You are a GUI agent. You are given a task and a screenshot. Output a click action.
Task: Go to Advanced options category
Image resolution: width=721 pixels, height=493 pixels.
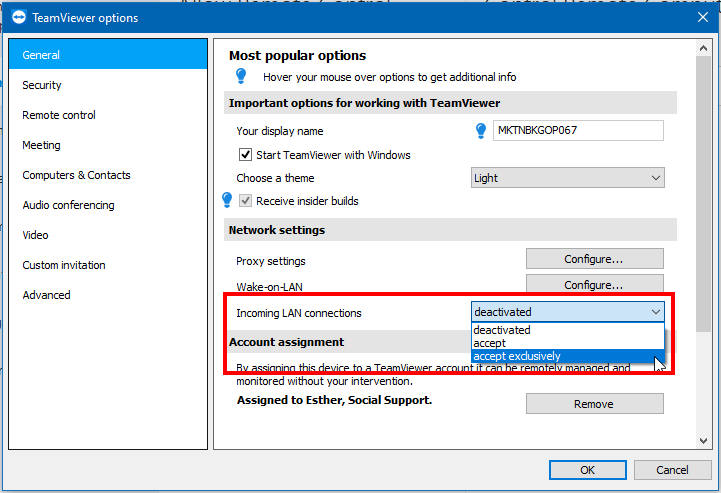pos(46,295)
